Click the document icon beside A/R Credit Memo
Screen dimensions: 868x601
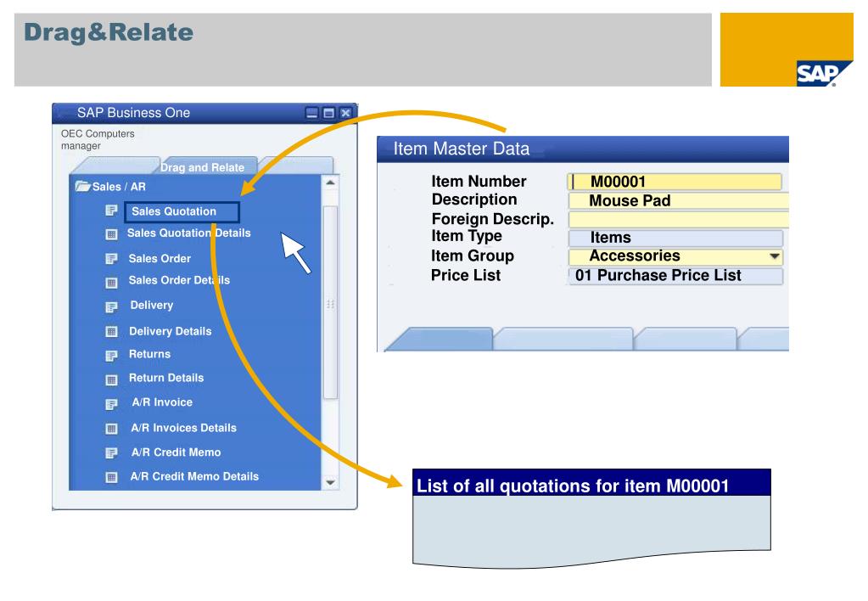(111, 453)
